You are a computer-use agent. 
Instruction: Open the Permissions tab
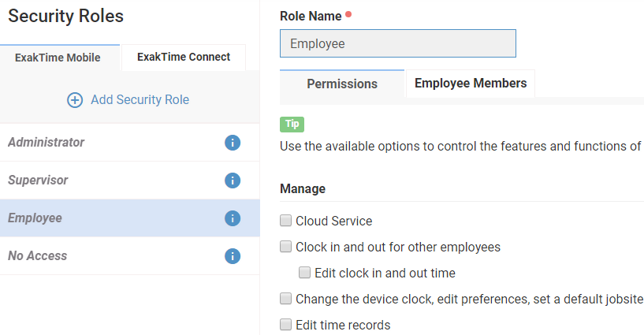click(342, 84)
